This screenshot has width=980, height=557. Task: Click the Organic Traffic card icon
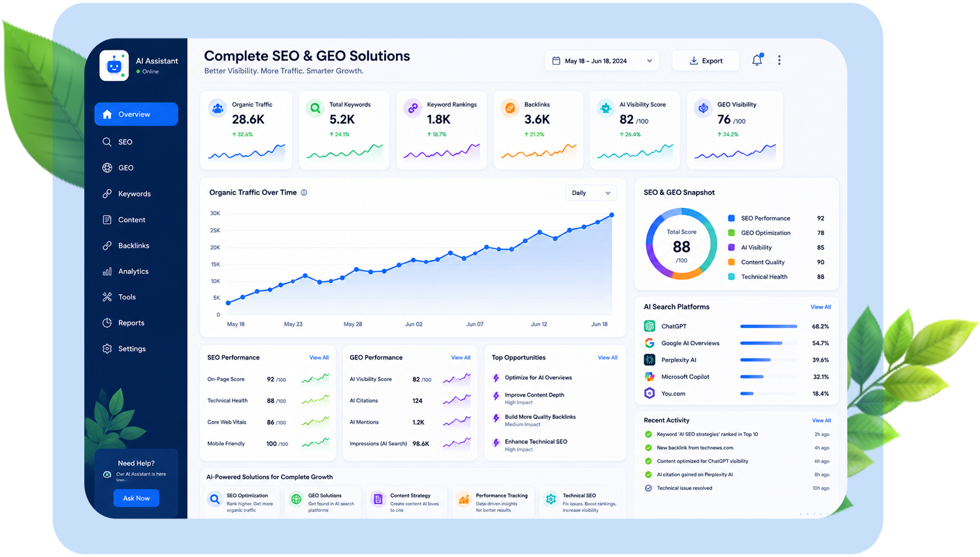pos(218,108)
